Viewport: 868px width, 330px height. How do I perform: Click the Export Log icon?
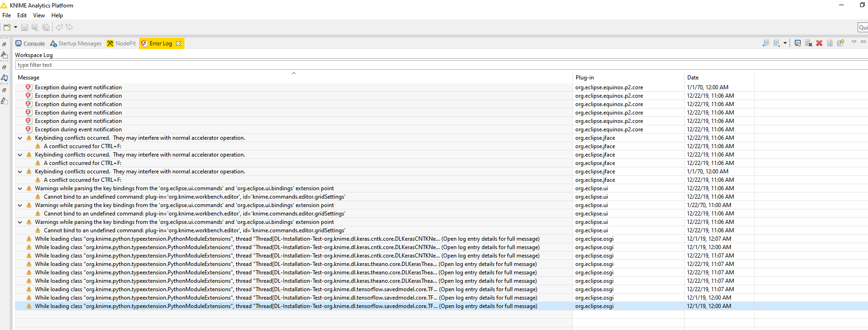766,43
